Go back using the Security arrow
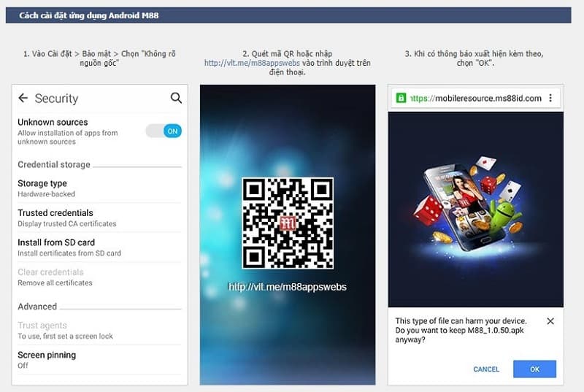584x392 pixels. tap(23, 98)
